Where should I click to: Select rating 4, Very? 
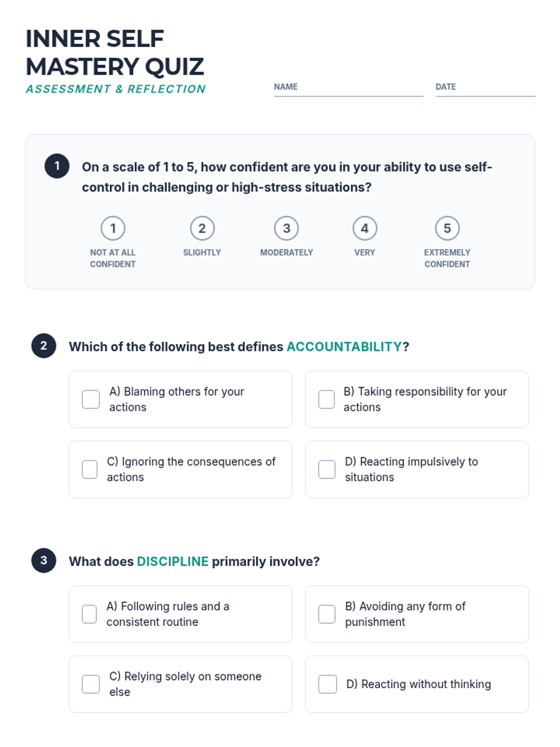pos(364,228)
